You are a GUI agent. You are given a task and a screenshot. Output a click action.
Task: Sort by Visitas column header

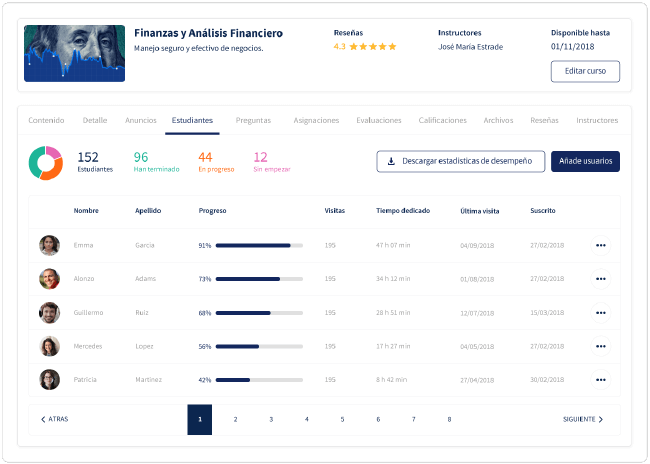point(335,211)
